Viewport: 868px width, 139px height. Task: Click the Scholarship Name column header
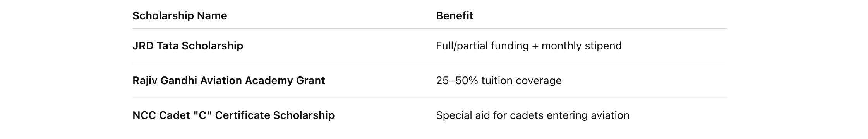[x=180, y=15]
